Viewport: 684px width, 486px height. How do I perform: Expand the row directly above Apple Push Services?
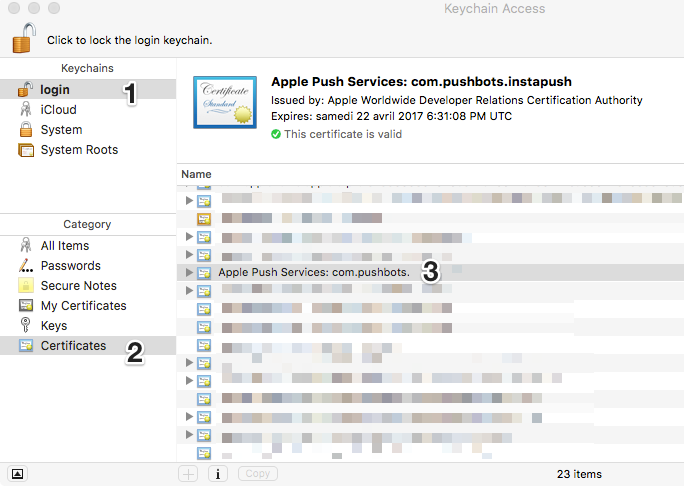pos(189,254)
